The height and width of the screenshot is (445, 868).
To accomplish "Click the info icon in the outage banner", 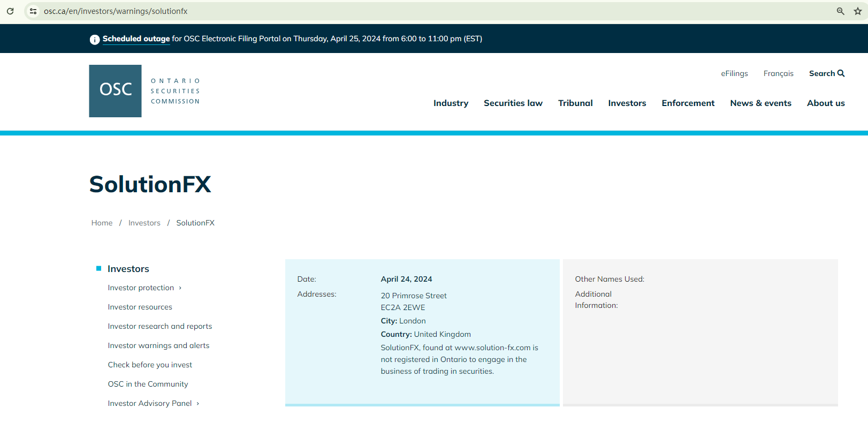I will (95, 39).
